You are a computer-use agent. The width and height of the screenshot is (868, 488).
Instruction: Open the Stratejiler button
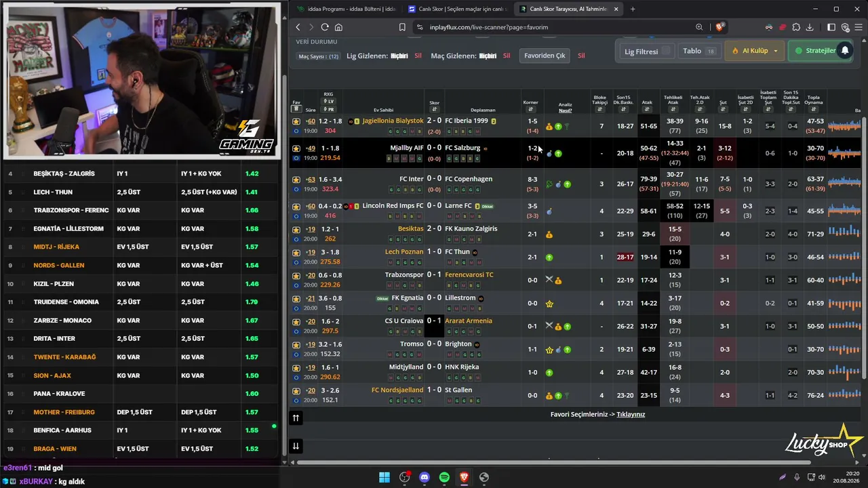pyautogui.click(x=820, y=51)
